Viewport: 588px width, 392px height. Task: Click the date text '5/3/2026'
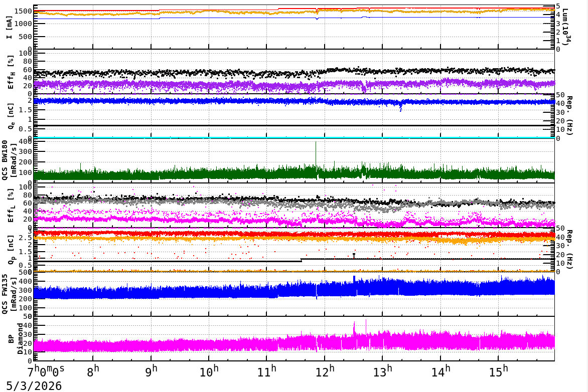coord(34,385)
